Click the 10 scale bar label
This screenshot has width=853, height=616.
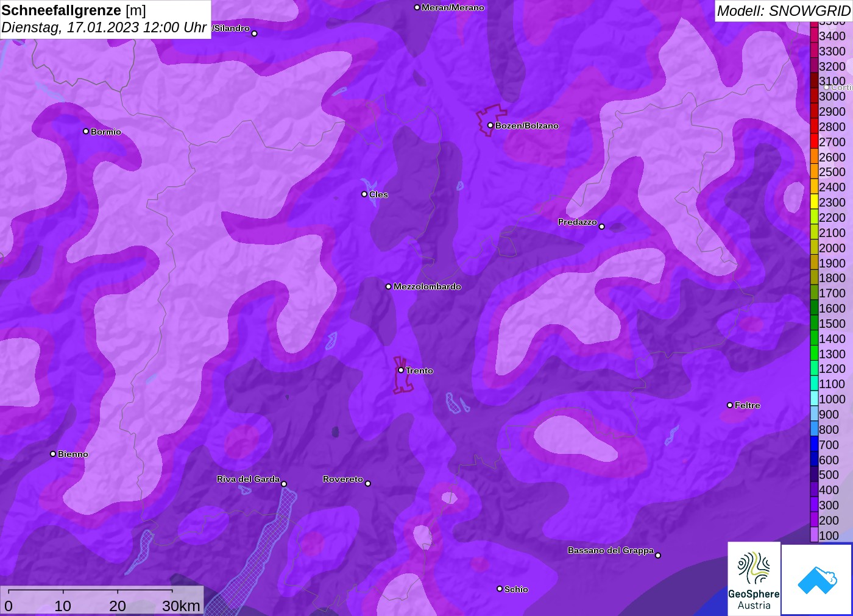[x=63, y=606]
